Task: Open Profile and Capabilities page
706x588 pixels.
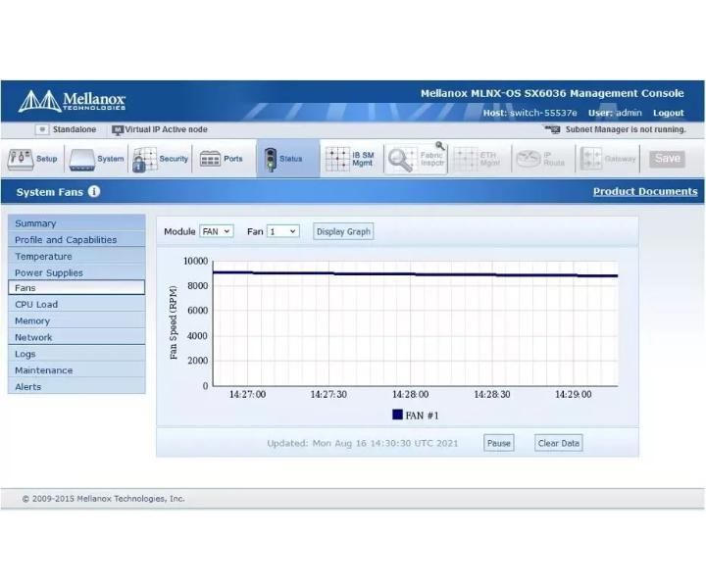Action: (x=76, y=240)
